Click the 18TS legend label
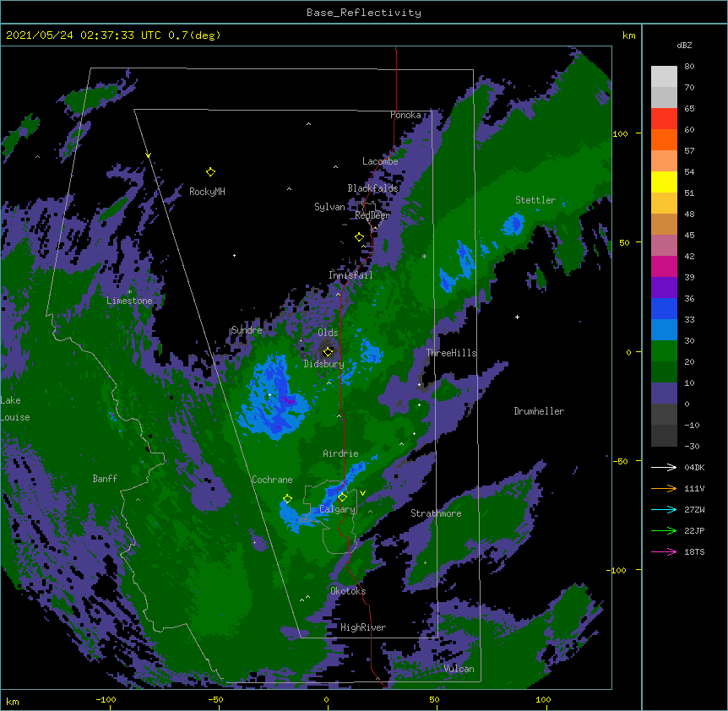Screen dimensions: 728x711 [694, 551]
